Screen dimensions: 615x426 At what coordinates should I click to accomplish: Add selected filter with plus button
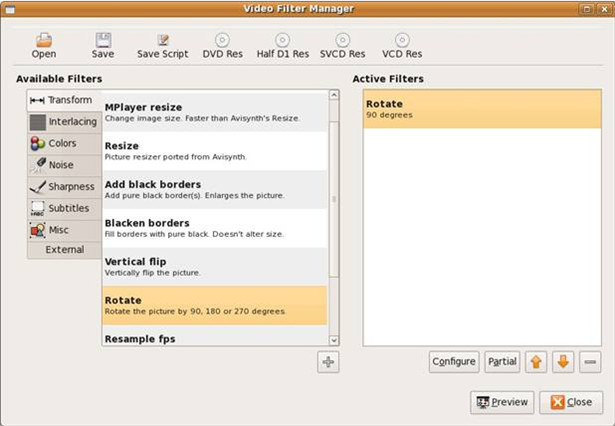[x=328, y=362]
